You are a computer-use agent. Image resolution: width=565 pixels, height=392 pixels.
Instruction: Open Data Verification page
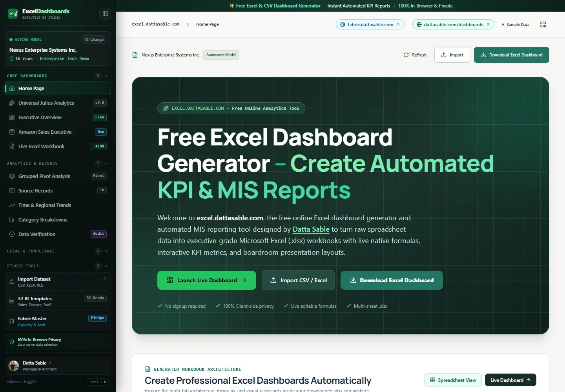pos(58,234)
